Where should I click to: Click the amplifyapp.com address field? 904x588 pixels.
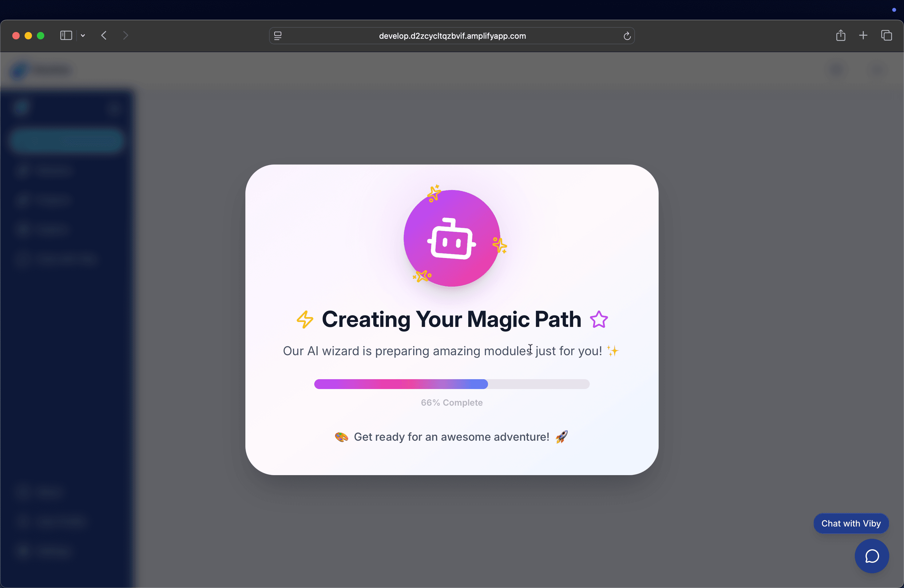[x=452, y=36]
